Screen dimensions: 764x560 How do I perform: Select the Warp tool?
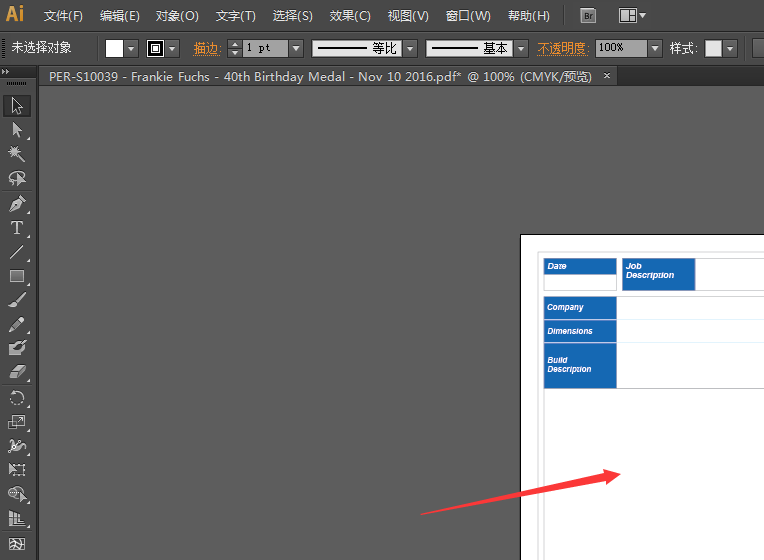(17, 446)
